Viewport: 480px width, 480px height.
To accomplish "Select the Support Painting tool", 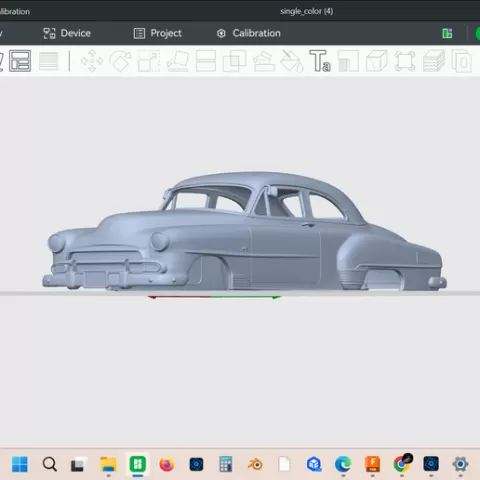I will click(x=264, y=61).
